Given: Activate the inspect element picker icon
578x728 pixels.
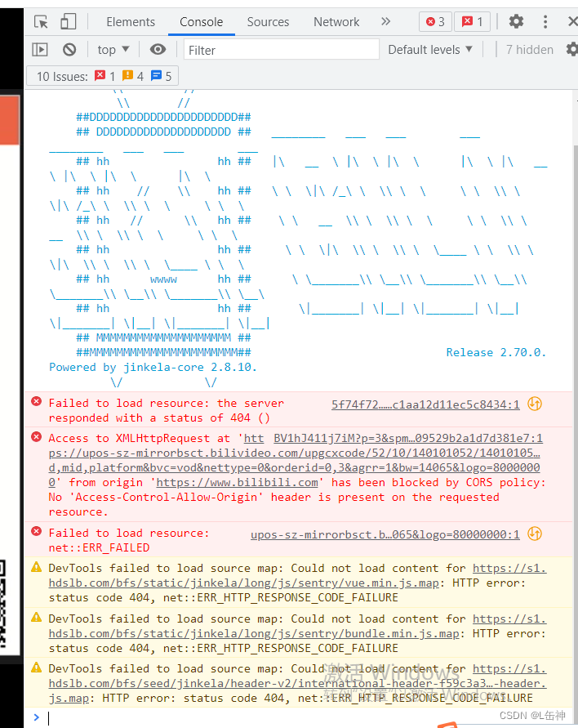Looking at the screenshot, I should point(41,22).
